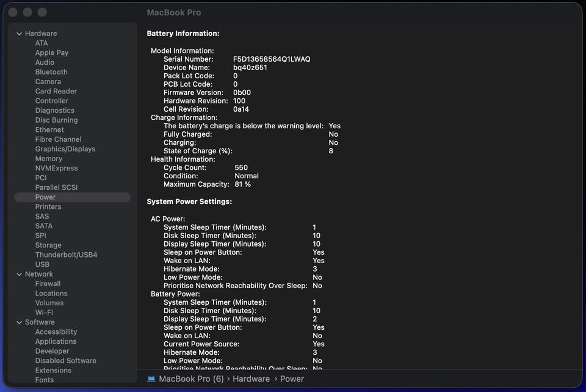Open Graphics/Displays info
Viewport: 586px width, 392px height.
[x=65, y=149]
